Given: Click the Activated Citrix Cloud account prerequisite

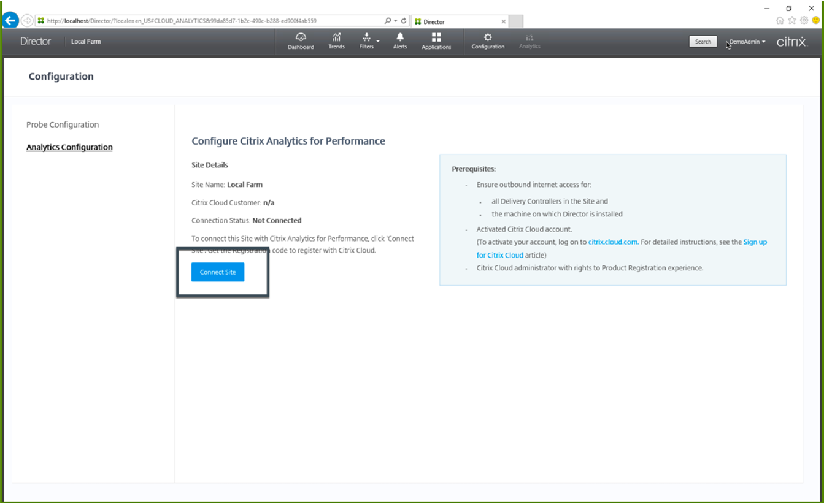Looking at the screenshot, I should (x=524, y=229).
